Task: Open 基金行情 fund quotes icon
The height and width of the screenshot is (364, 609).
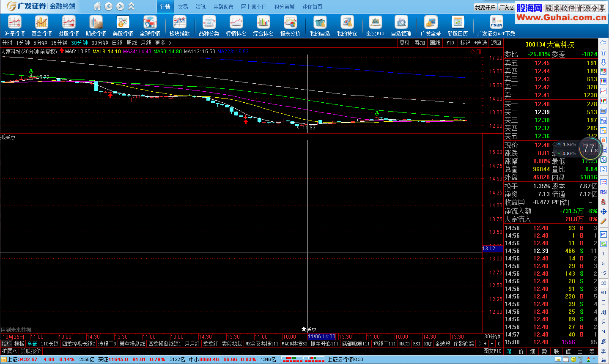Action: (x=41, y=26)
